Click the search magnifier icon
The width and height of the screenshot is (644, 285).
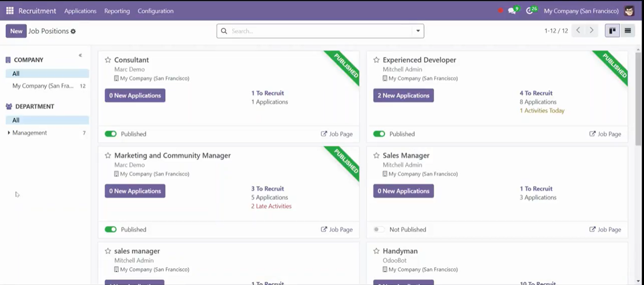224,31
